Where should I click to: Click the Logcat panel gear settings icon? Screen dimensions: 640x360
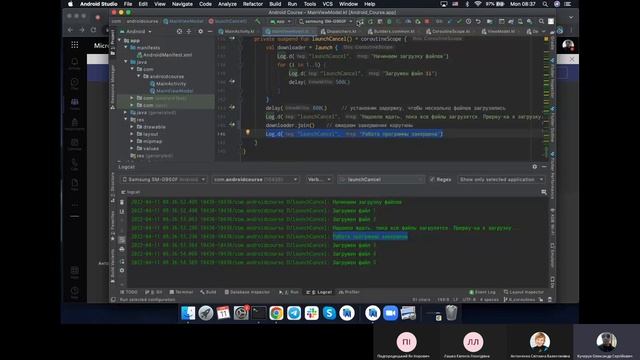[535, 167]
